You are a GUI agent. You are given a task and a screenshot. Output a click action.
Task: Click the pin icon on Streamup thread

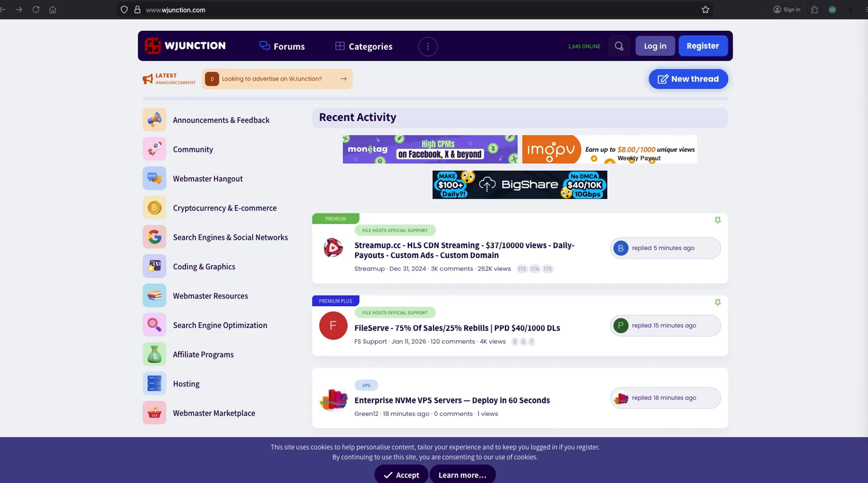pyautogui.click(x=717, y=220)
